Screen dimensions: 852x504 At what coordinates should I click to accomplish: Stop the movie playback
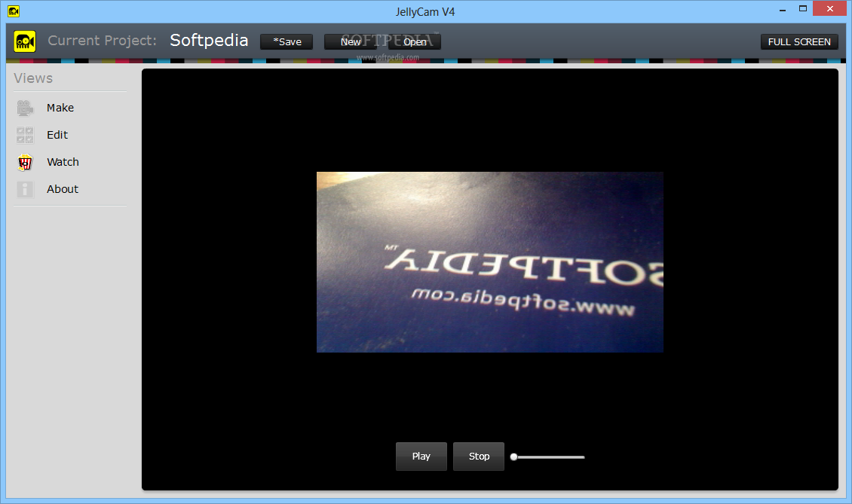click(479, 457)
